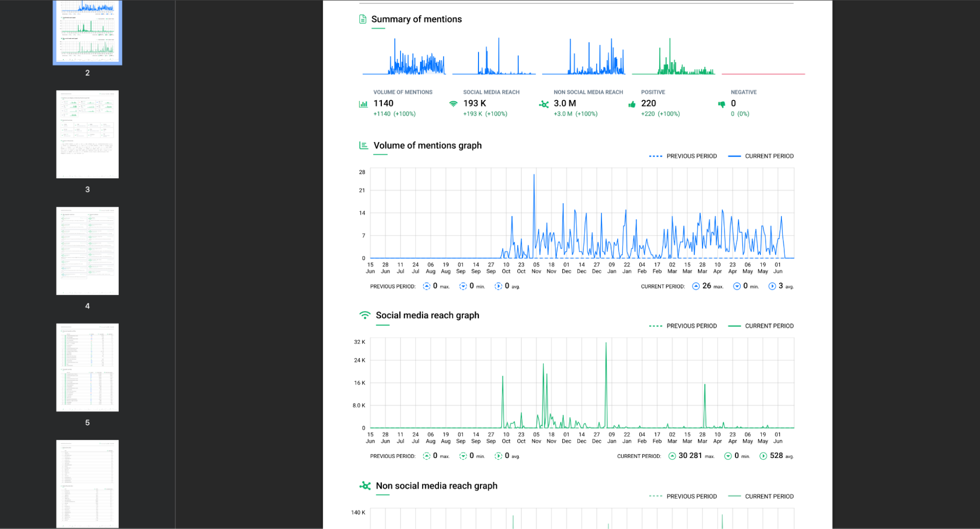980x529 pixels.
Task: Click the Volume of mentions graph heading
Action: coord(427,145)
